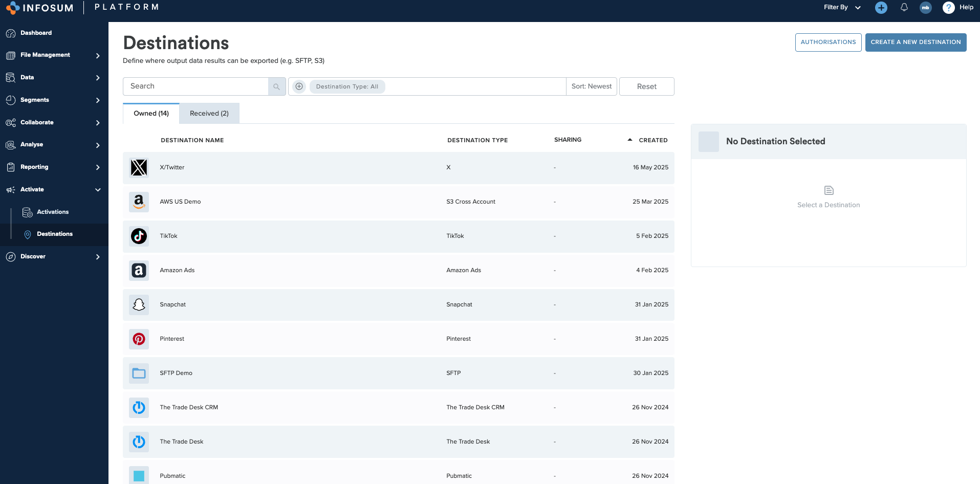980x484 pixels.
Task: Click the search magnifier icon
Action: 277,86
